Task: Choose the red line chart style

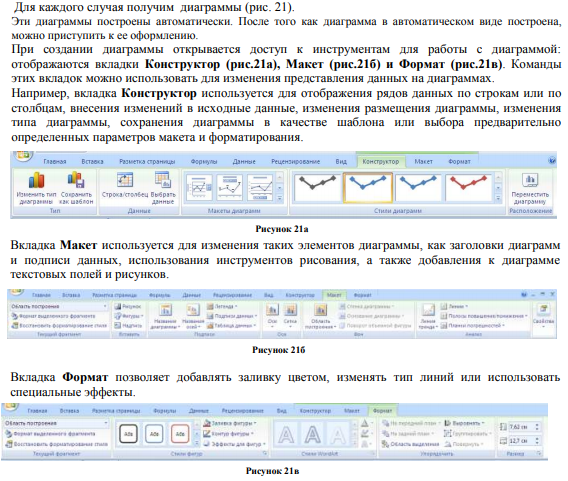Action: (x=468, y=187)
